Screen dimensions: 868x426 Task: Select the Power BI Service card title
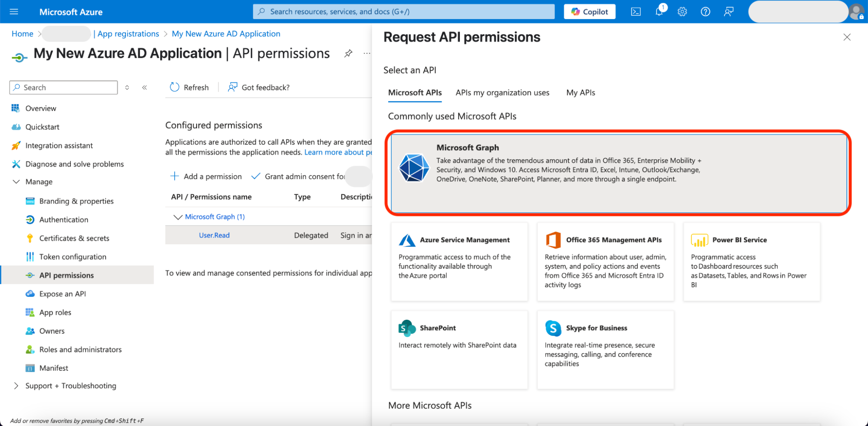pyautogui.click(x=739, y=240)
